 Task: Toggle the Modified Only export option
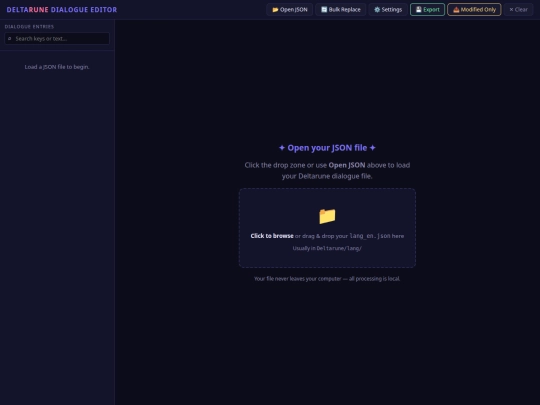pyautogui.click(x=474, y=10)
